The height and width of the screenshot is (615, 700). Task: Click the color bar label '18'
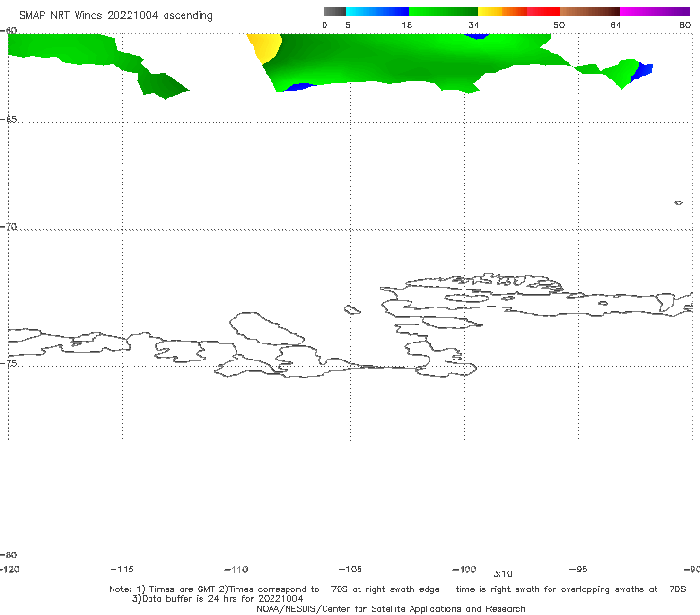407,25
